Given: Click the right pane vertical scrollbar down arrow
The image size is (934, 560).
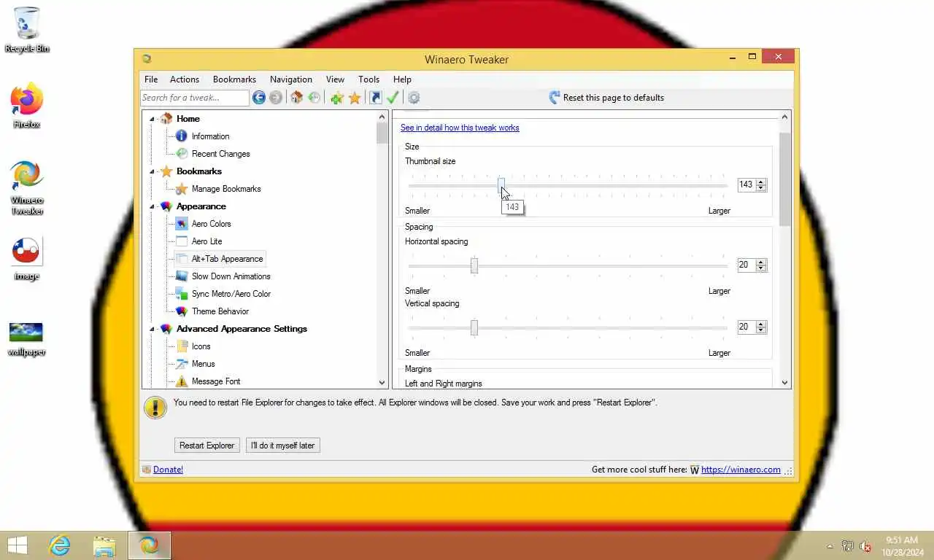Looking at the screenshot, I should 785,382.
